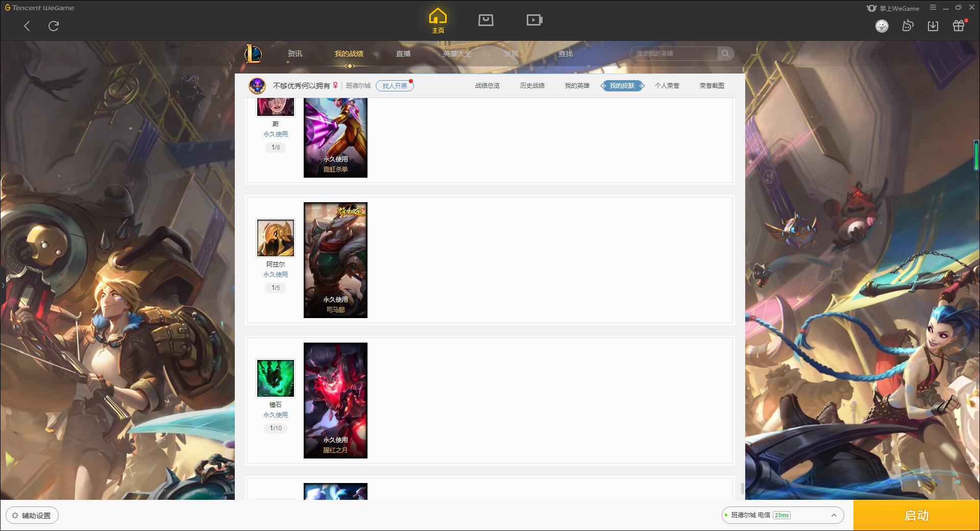Click the League of Legends logo
This screenshot has height=531, width=980.
coord(254,54)
